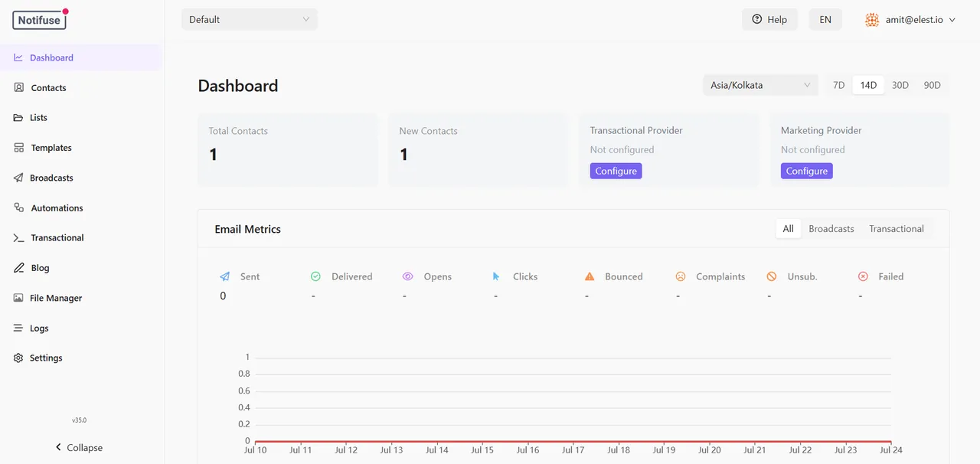Click the Templates layout icon

pyautogui.click(x=19, y=148)
